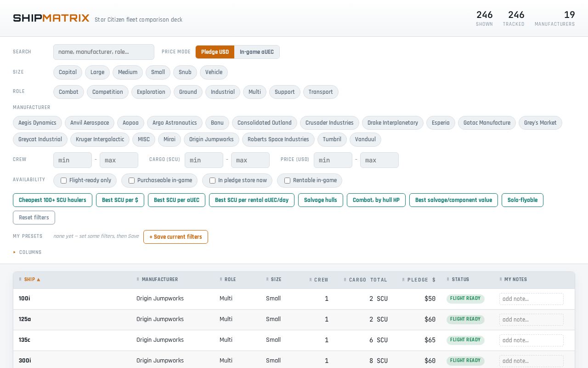
Task: Check the Purchaseable in-game option
Action: point(131,180)
